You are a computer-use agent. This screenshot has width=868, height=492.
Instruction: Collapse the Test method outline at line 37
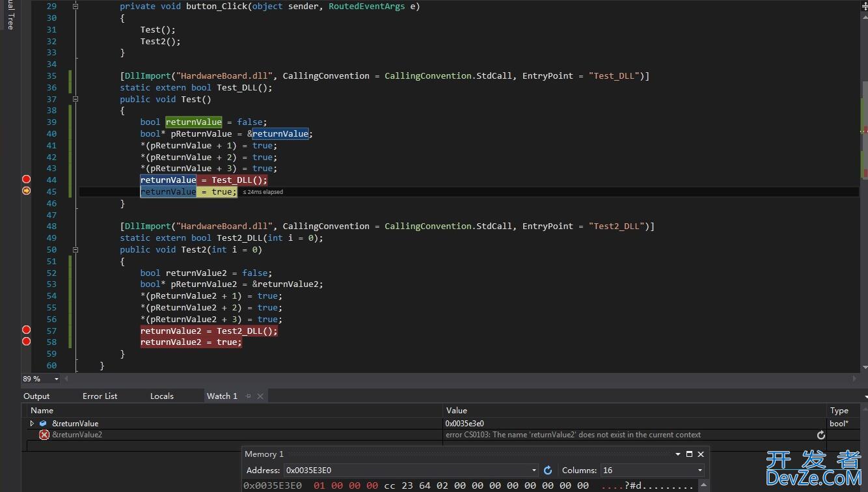coord(75,99)
